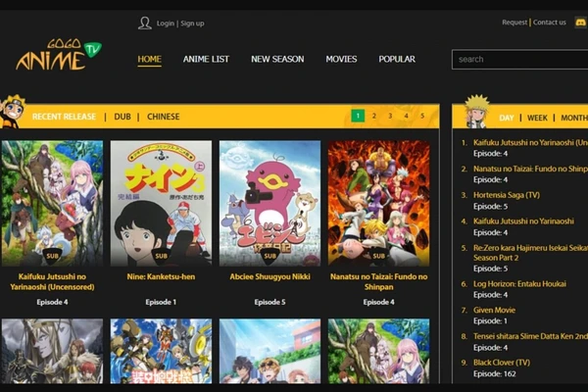588x392 pixels.
Task: Open the Login link
Action: pos(166,24)
